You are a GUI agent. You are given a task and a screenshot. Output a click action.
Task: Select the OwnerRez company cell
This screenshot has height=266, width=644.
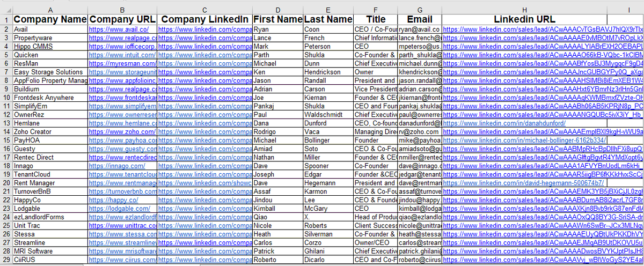point(50,115)
